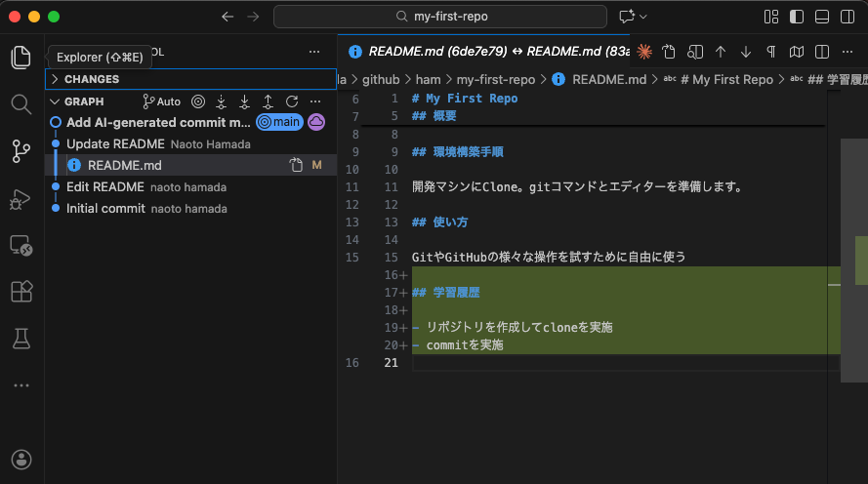The height and width of the screenshot is (484, 868).
Task: Go to current history item target icon
Action: coord(198,101)
